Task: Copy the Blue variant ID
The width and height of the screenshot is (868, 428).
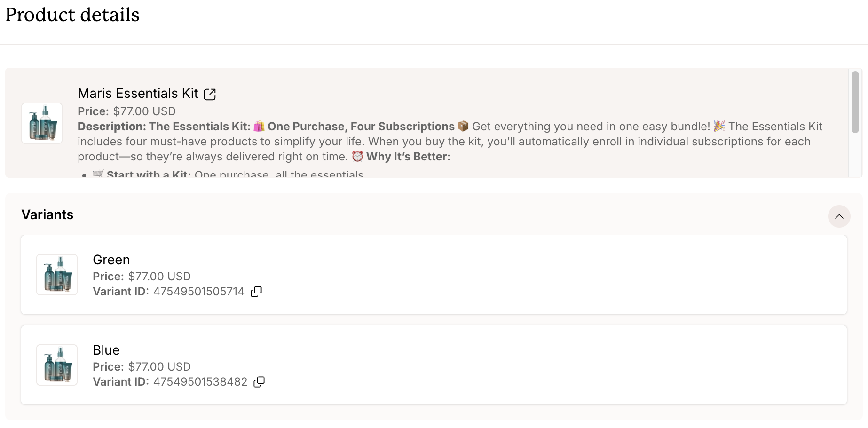Action: tap(259, 382)
